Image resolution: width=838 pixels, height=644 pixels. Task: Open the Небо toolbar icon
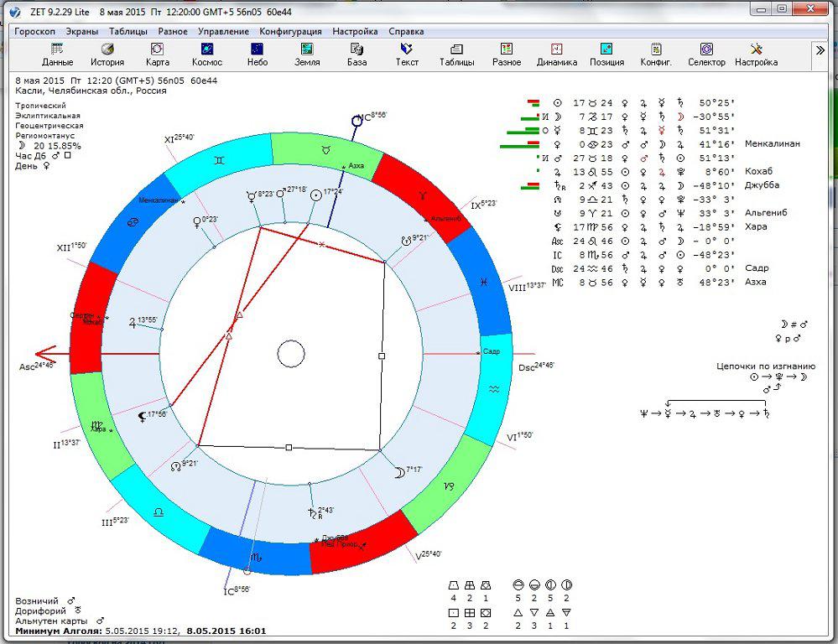(257, 55)
